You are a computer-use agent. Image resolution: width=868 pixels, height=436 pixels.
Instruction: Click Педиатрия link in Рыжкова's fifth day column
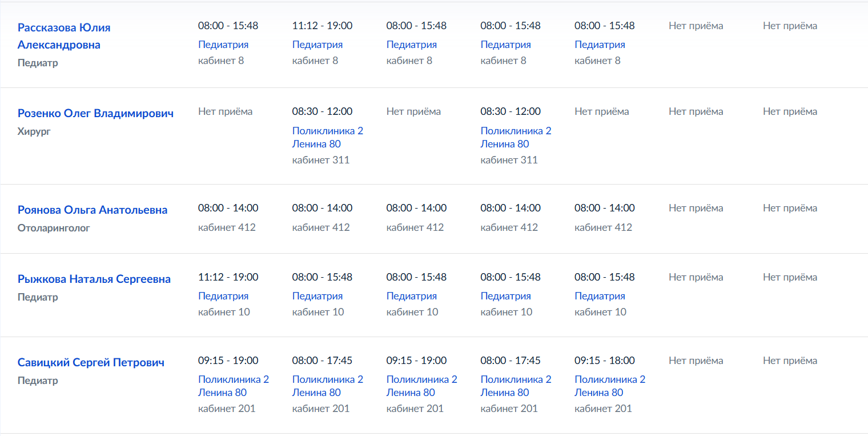click(600, 296)
